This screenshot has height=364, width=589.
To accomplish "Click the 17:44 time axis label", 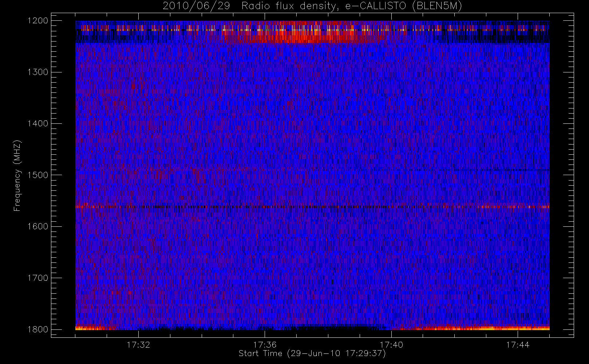I will point(518,345).
